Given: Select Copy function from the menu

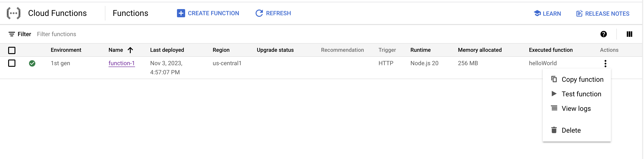Looking at the screenshot, I should (583, 79).
